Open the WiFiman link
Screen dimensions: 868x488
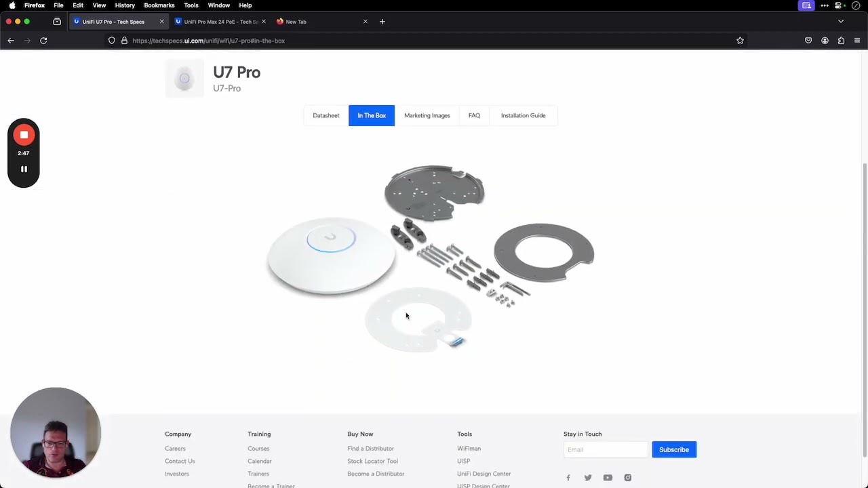point(469,449)
